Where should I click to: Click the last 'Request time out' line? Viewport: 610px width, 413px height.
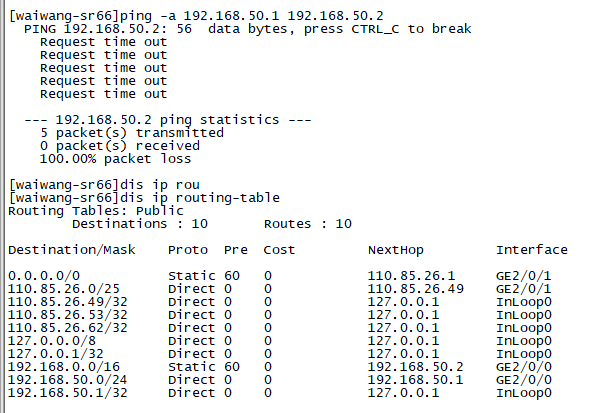(103, 94)
